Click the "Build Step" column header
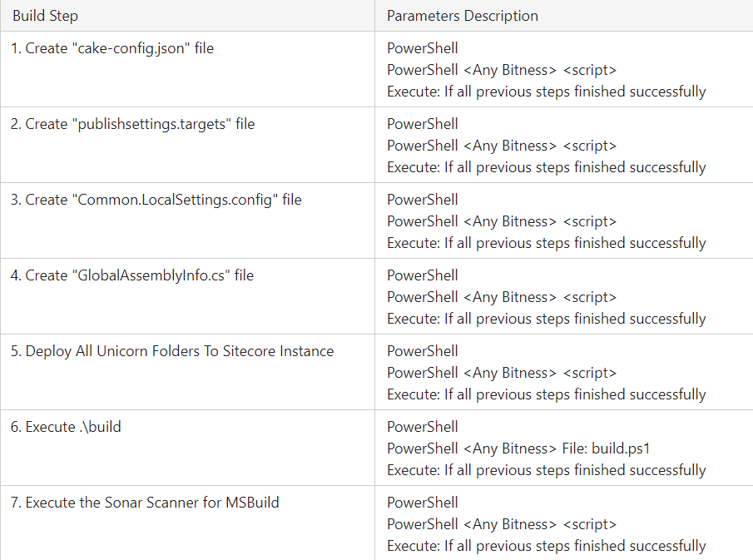The image size is (753, 560). pos(45,16)
